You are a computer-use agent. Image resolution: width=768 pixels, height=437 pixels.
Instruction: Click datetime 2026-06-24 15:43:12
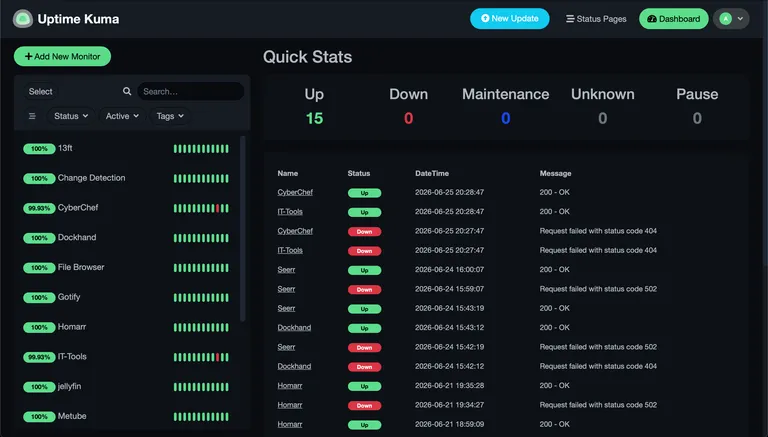pos(449,327)
